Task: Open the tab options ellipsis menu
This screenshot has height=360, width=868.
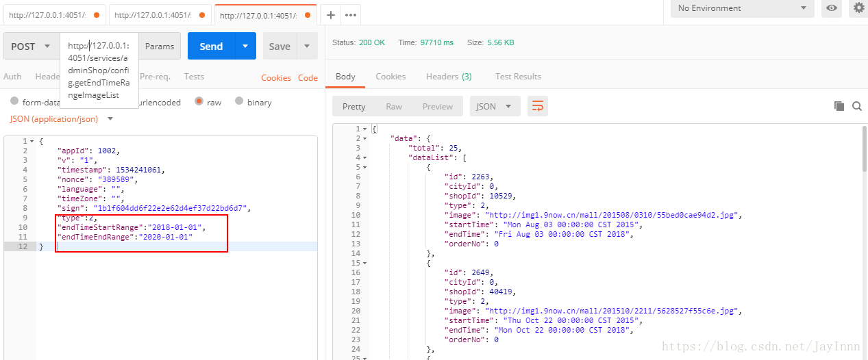Action: [x=351, y=14]
